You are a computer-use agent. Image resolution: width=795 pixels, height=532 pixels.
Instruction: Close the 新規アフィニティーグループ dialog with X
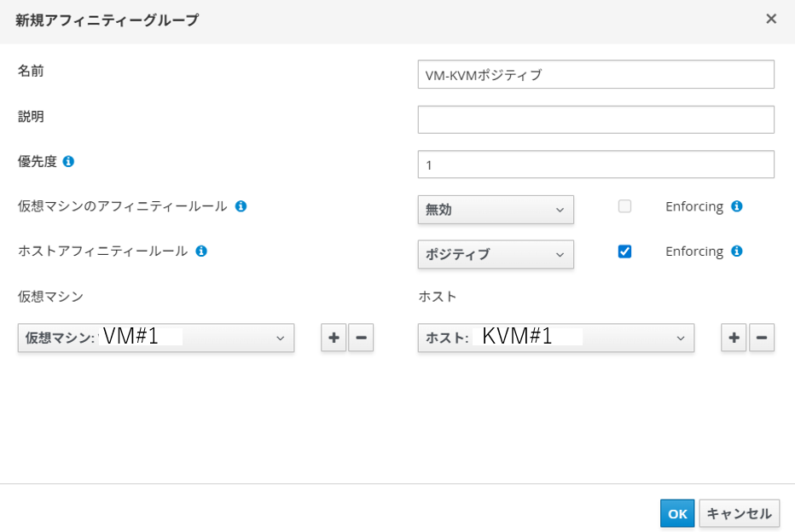771,19
